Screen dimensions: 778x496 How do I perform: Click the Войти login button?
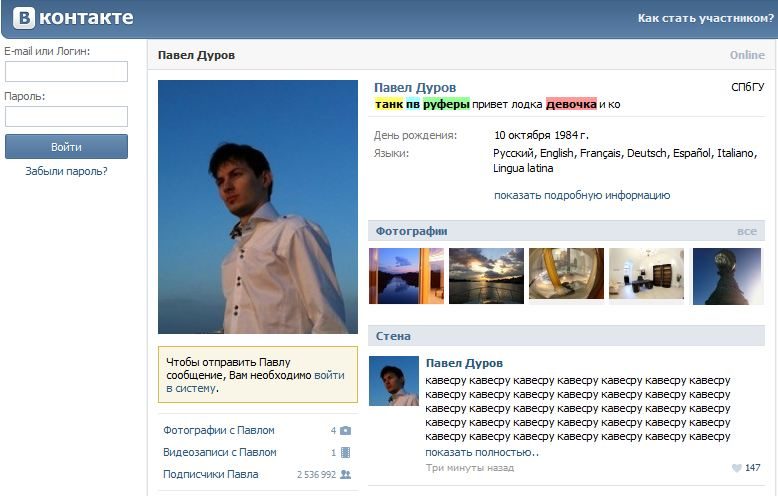click(x=66, y=147)
